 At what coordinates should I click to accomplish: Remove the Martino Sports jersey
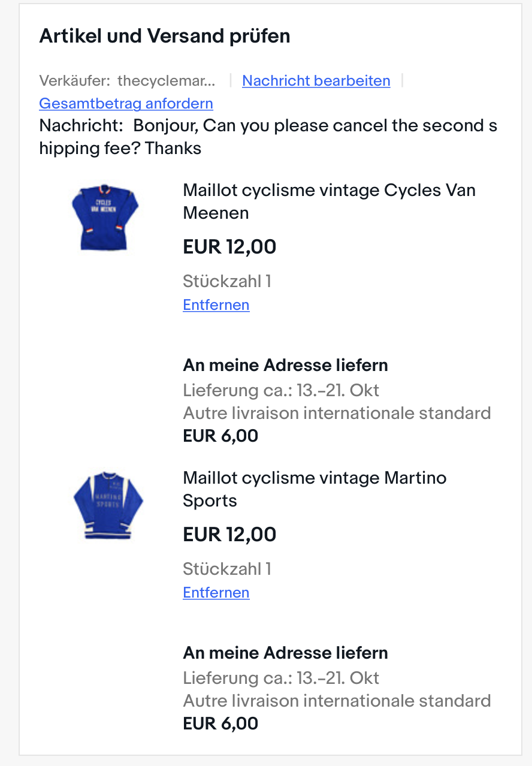(216, 593)
